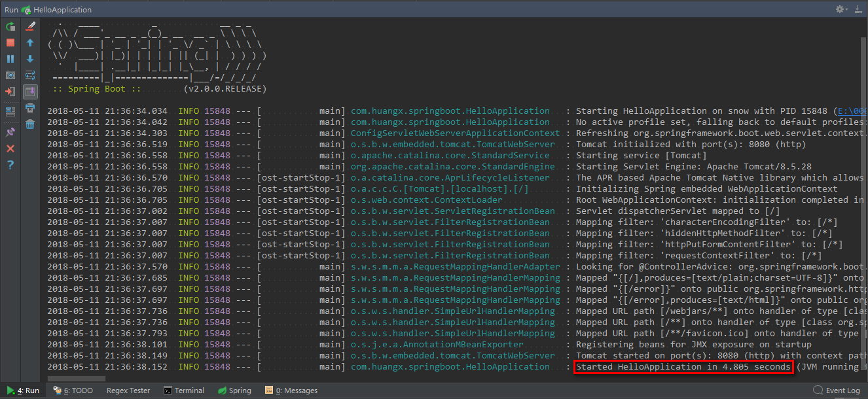Click the timestamp '21:36:36.519'
Image resolution: width=868 pixels, height=399 pixels.
point(136,145)
